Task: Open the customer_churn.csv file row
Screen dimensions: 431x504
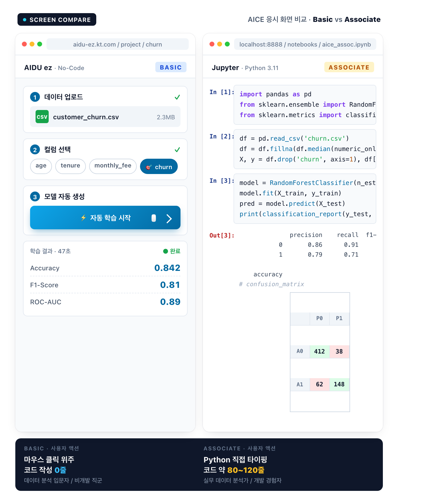Action: [x=105, y=117]
